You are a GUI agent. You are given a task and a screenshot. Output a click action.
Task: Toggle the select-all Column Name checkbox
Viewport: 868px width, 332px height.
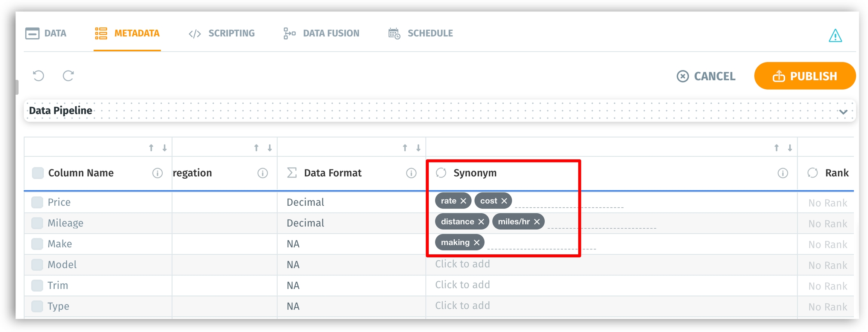click(x=38, y=173)
